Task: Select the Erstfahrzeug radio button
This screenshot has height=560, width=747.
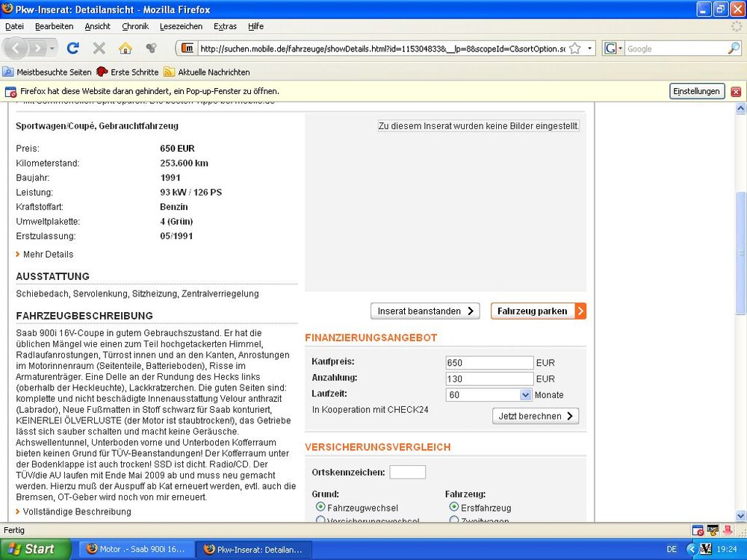Action: point(454,507)
